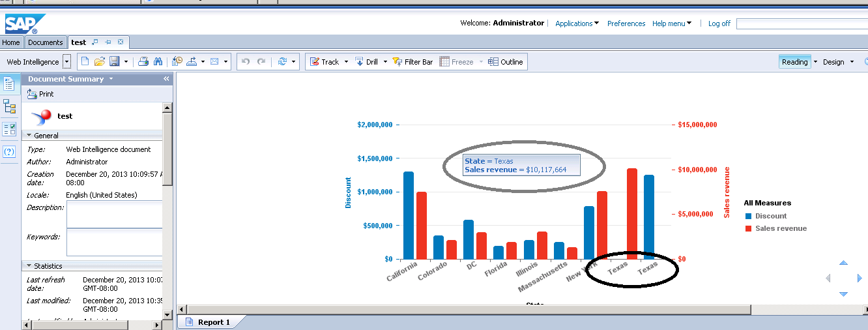Image resolution: width=868 pixels, height=330 pixels.
Task: Navigate left with the chart arrow
Action: (828, 278)
